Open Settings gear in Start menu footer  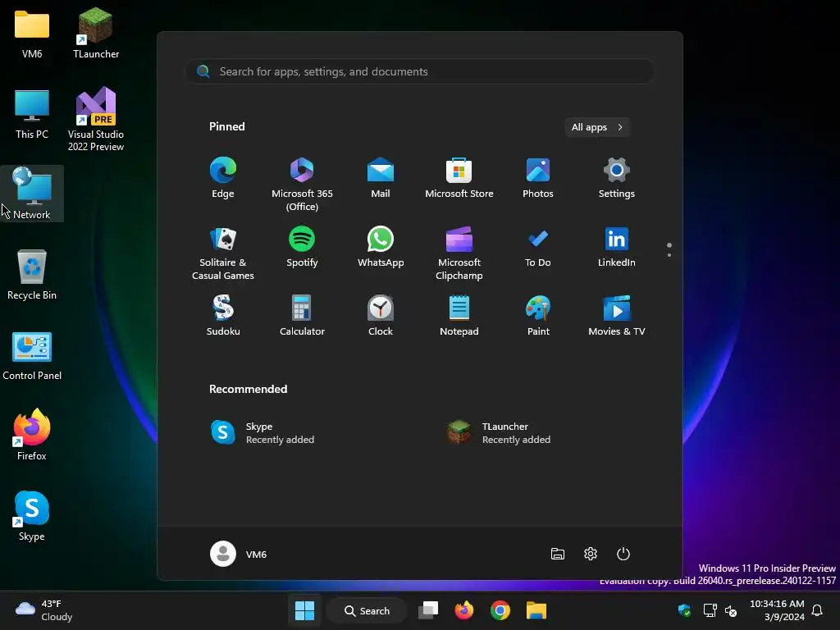click(591, 554)
